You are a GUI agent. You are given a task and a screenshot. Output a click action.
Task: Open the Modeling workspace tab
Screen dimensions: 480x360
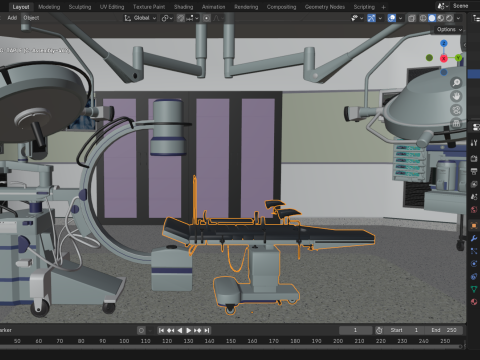[49, 7]
